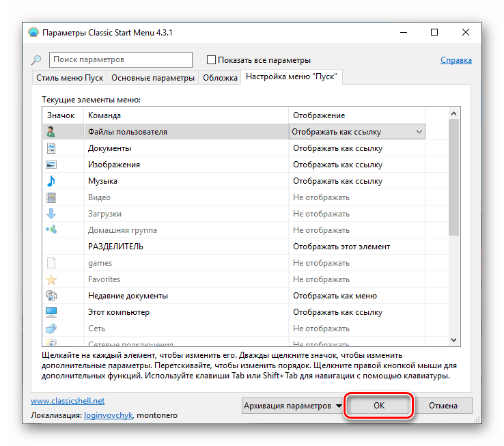This screenshot has height=446, width=504.
Task: Click the Classic Start Menu shell icon
Action: coord(33,33)
